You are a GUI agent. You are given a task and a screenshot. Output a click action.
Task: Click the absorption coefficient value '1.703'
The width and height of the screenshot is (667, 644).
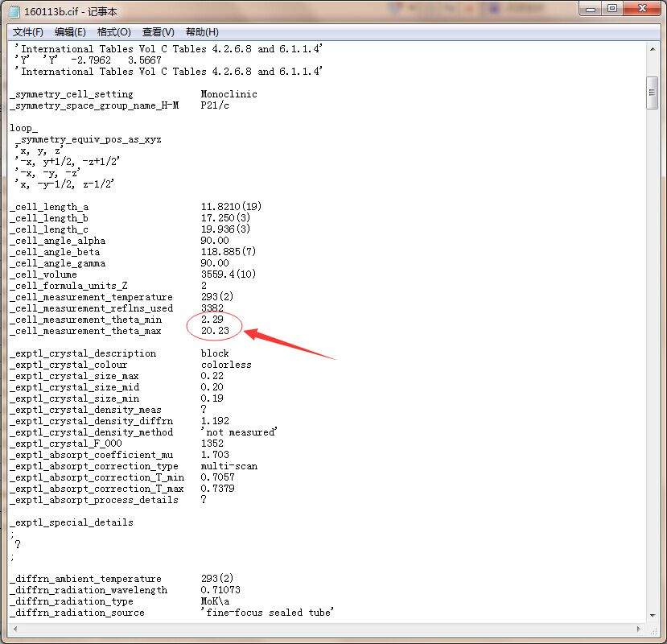(x=215, y=455)
